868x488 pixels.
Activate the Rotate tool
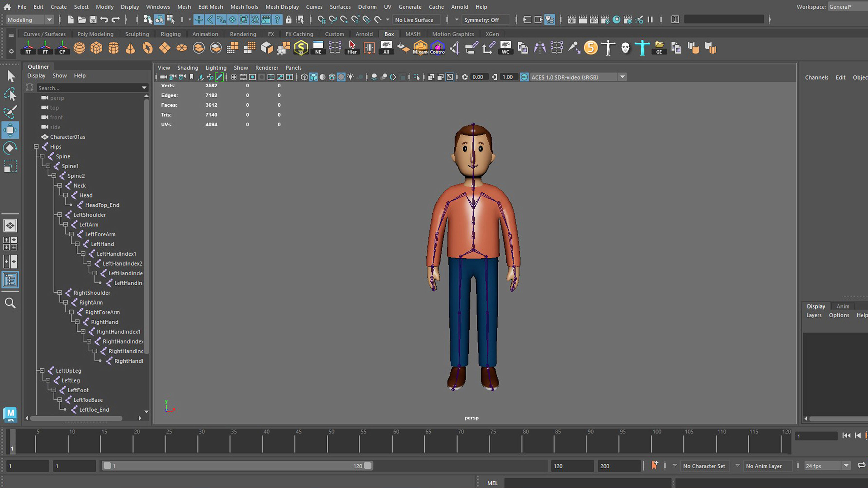click(x=10, y=148)
